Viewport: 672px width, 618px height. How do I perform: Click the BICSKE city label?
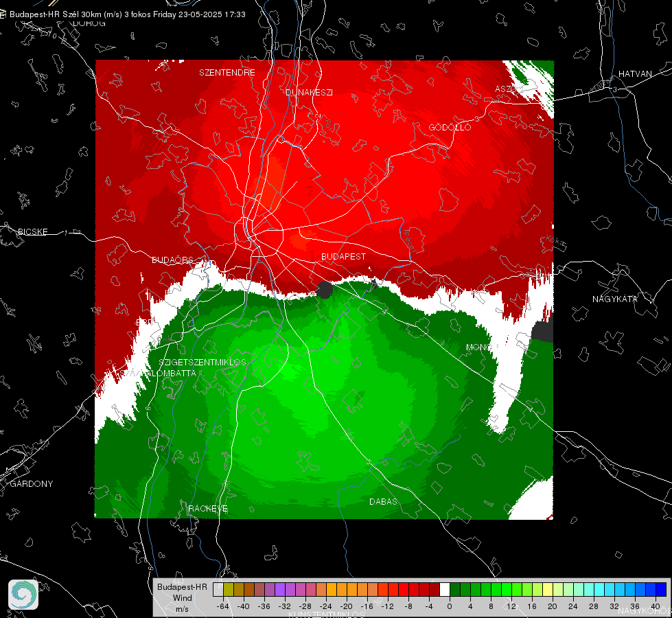(32, 232)
